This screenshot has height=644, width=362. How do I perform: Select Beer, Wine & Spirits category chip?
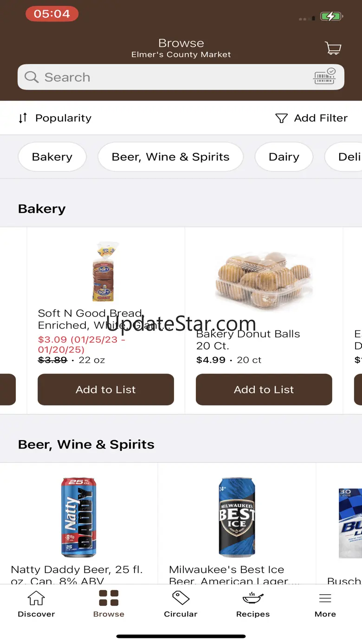170,157
